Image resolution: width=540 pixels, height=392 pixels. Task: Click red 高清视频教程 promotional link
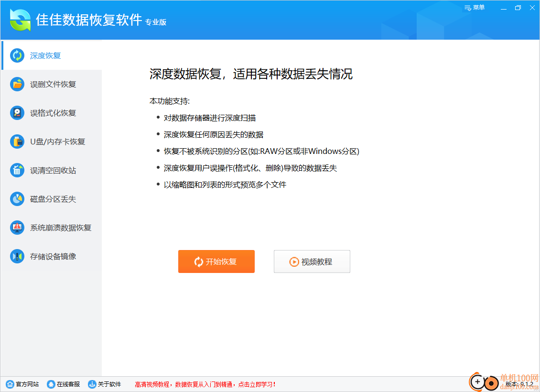205,384
